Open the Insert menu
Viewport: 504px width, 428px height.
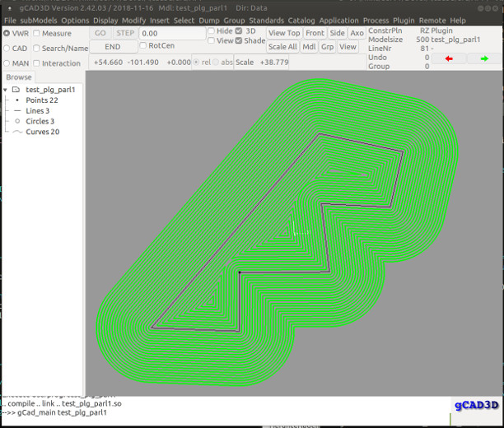click(x=160, y=21)
